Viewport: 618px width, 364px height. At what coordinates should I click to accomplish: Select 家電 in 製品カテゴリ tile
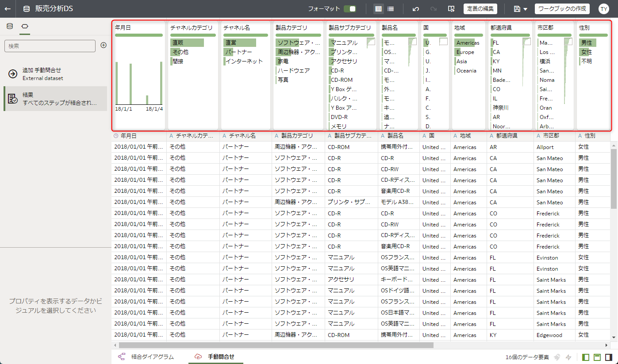point(283,61)
